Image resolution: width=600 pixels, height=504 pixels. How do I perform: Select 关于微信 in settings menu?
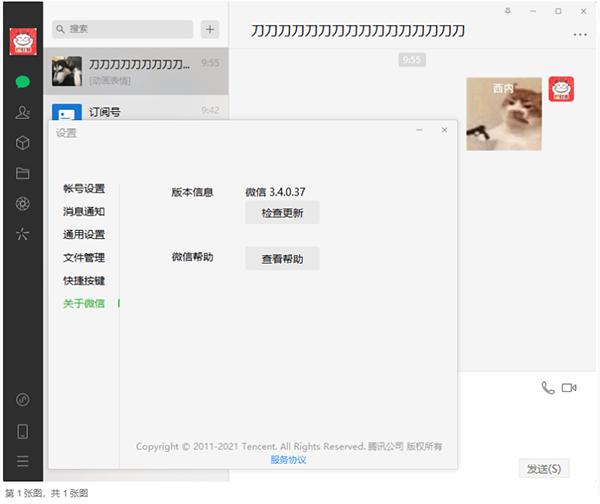[x=84, y=303]
